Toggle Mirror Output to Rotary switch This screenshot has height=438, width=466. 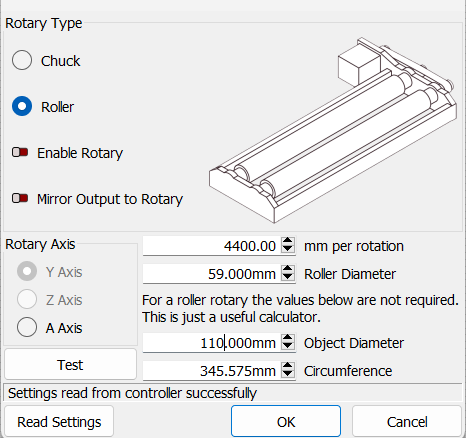pyautogui.click(x=20, y=198)
